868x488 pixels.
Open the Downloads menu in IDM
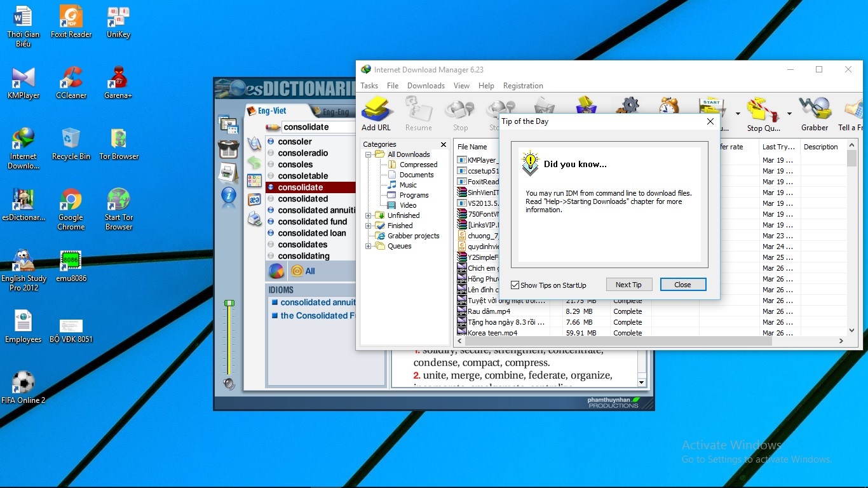426,86
